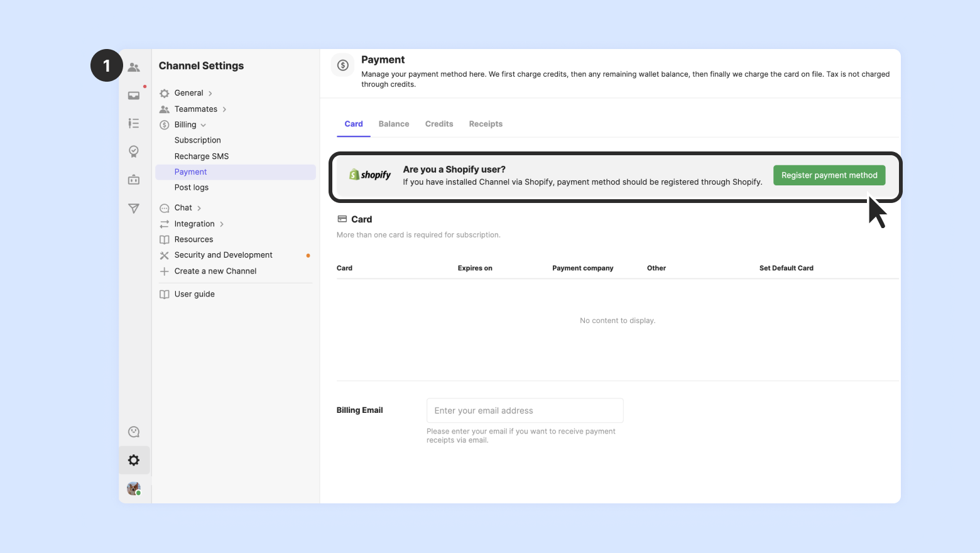Switch to the Balance tab
This screenshot has width=980, height=553.
click(394, 124)
